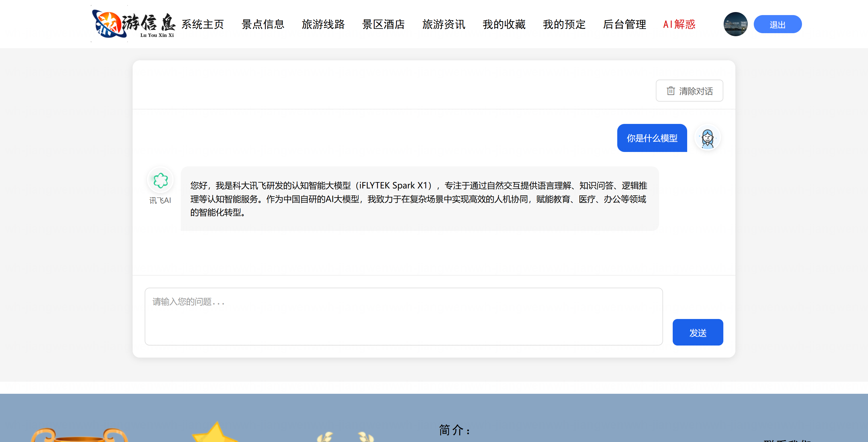Click the laurel wreath icon in footer
This screenshot has height=442, width=868.
[x=345, y=437]
